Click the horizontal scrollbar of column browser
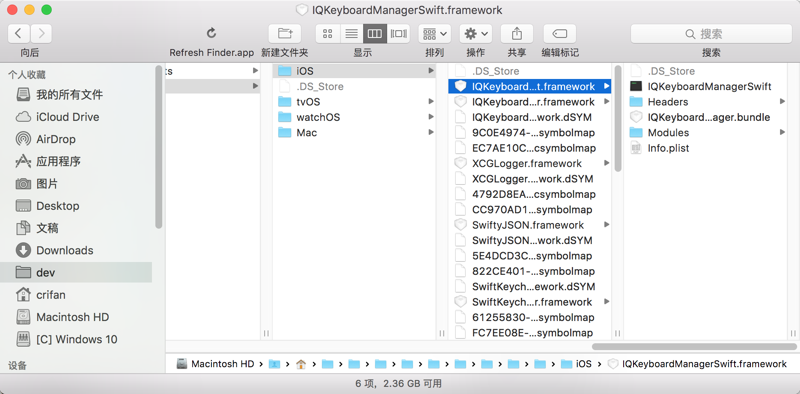The width and height of the screenshot is (800, 394). click(x=694, y=347)
